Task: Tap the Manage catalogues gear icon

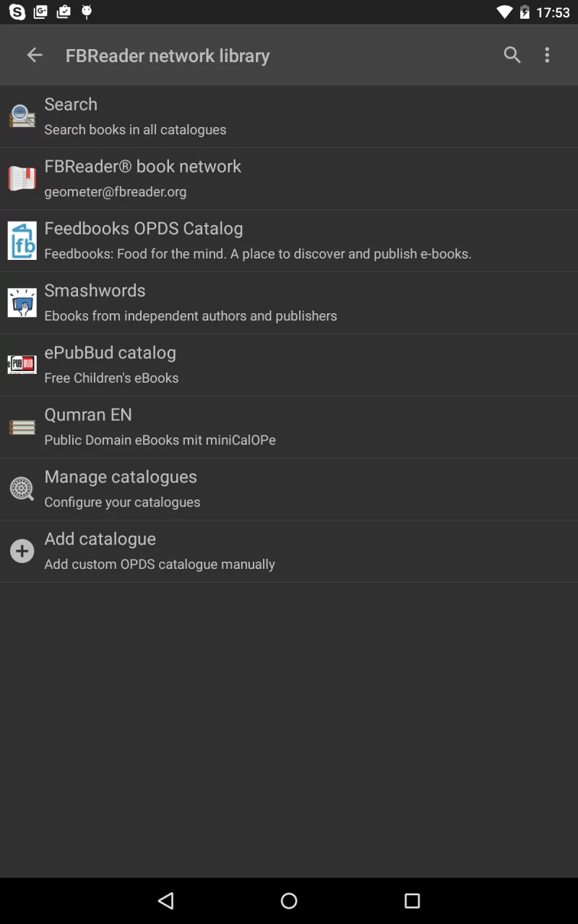Action: (22, 489)
